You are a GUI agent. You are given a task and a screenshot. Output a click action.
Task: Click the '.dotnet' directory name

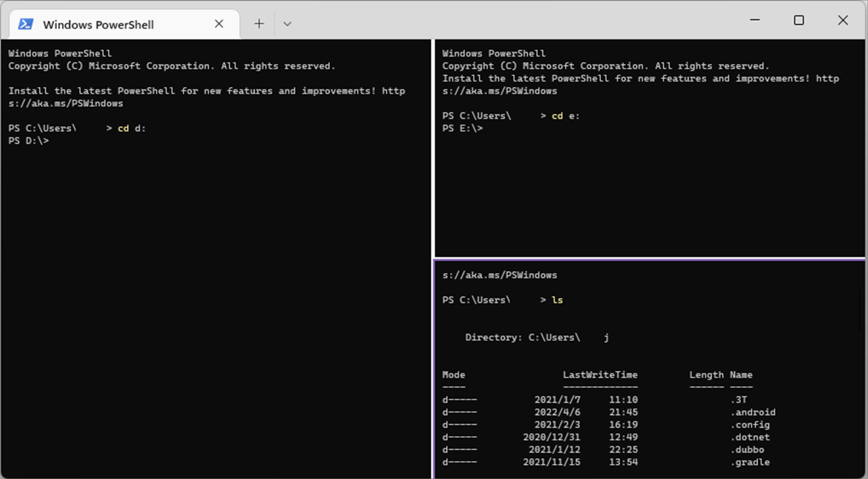click(750, 437)
